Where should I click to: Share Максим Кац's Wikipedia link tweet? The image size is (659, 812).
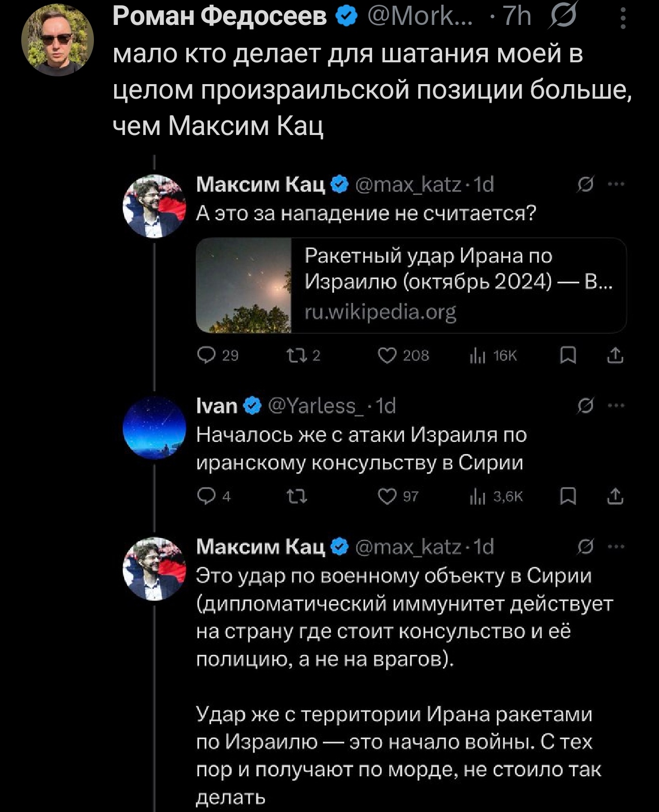615,355
